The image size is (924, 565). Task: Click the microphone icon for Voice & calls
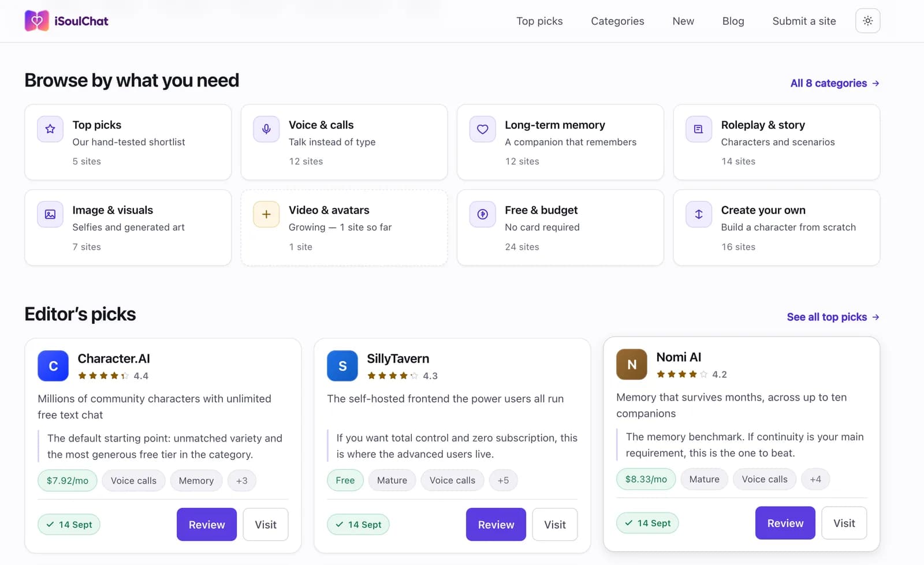pyautogui.click(x=266, y=129)
